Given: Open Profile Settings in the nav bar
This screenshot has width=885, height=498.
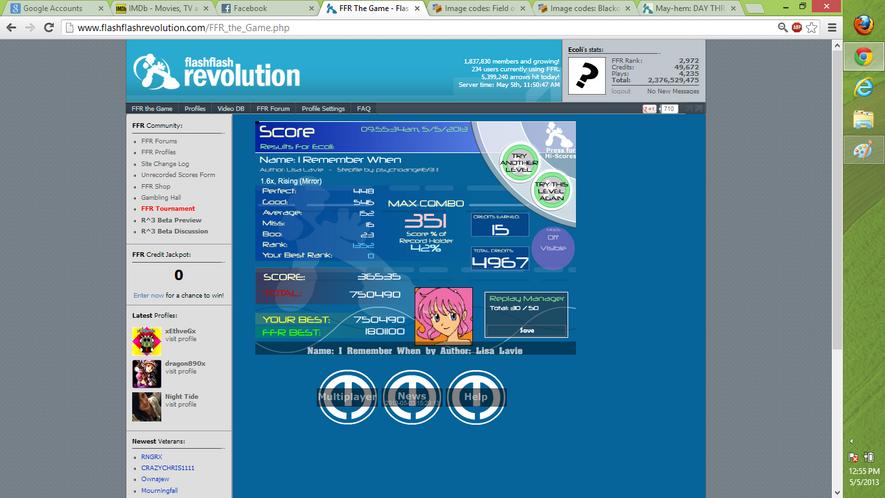Looking at the screenshot, I should [x=323, y=108].
